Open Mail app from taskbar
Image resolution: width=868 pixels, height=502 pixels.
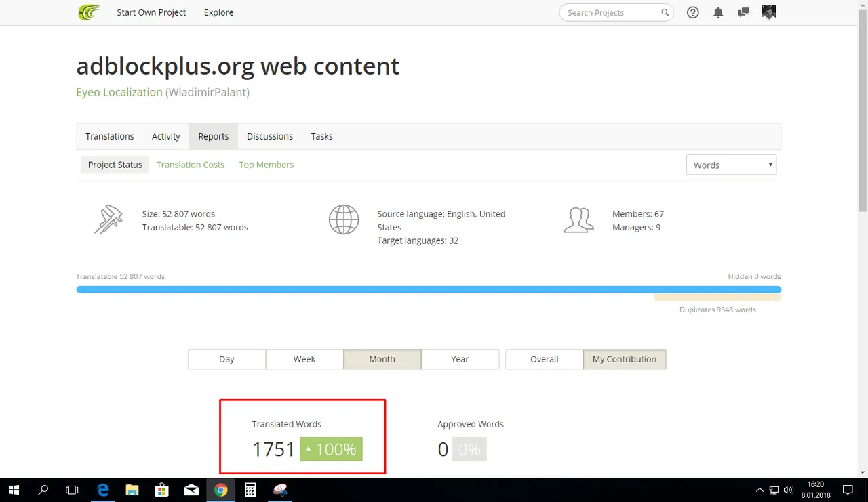click(191, 490)
